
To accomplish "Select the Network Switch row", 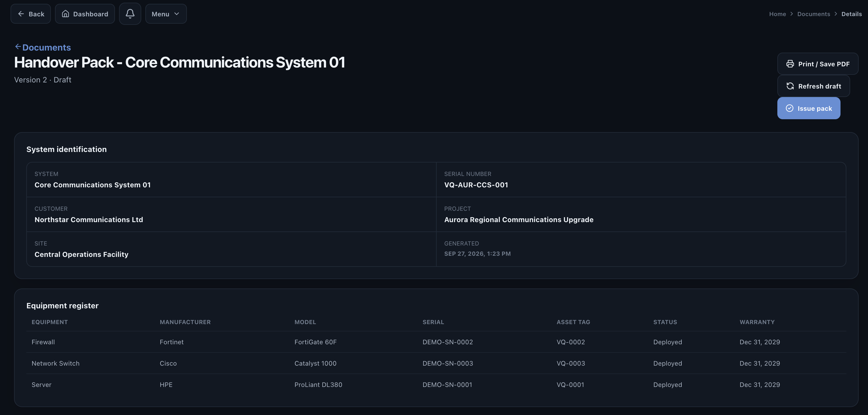I will tap(436, 363).
